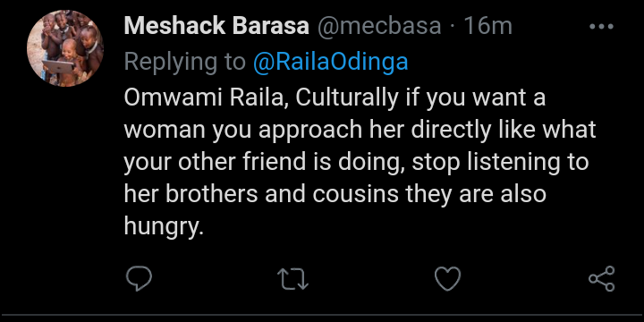Select the word 'hungry.' in the tweet
Image resolution: width=644 pixels, height=322 pixels.
[x=164, y=226]
